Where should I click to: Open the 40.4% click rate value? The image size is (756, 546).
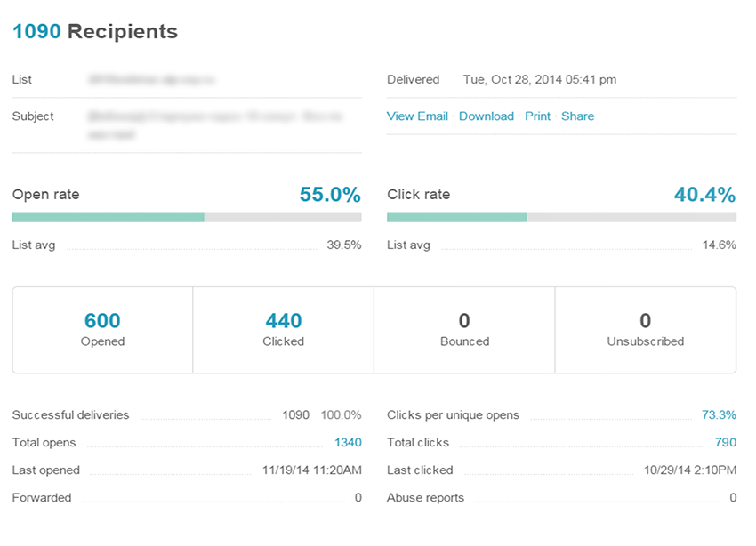click(704, 195)
